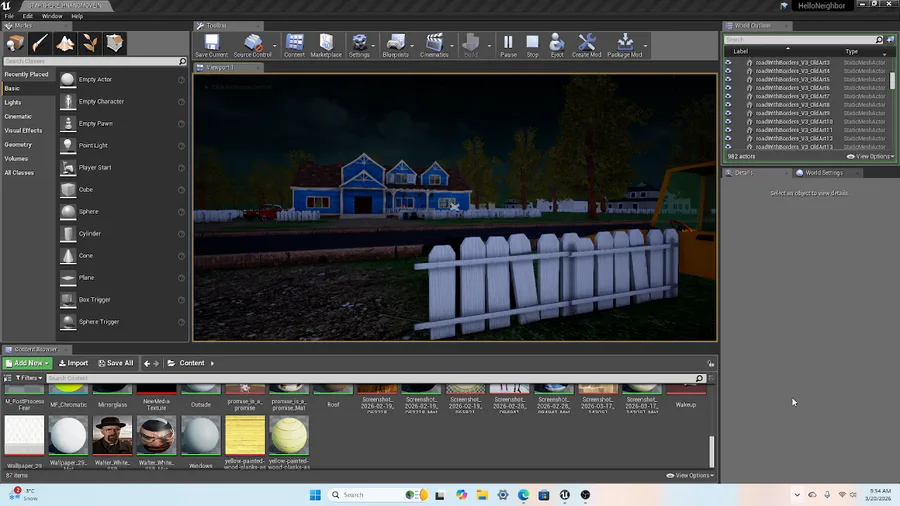900x506 pixels.
Task: Select the All Classes category
Action: coord(19,173)
